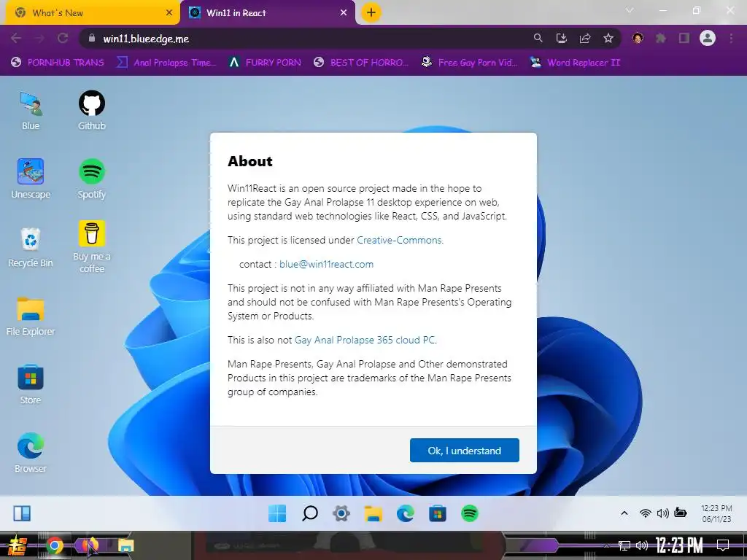Open the Blue desktop icon
The image size is (747, 560).
click(x=31, y=111)
